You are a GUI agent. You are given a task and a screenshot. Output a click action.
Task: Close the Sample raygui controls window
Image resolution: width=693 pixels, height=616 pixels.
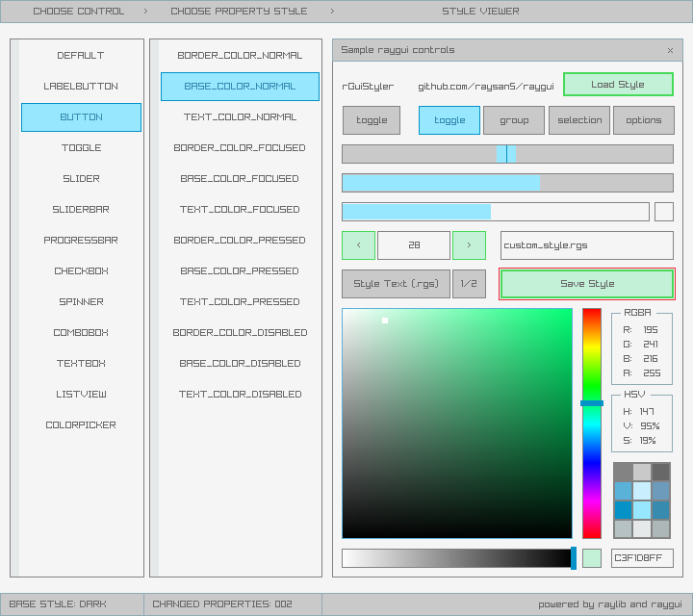point(670,50)
